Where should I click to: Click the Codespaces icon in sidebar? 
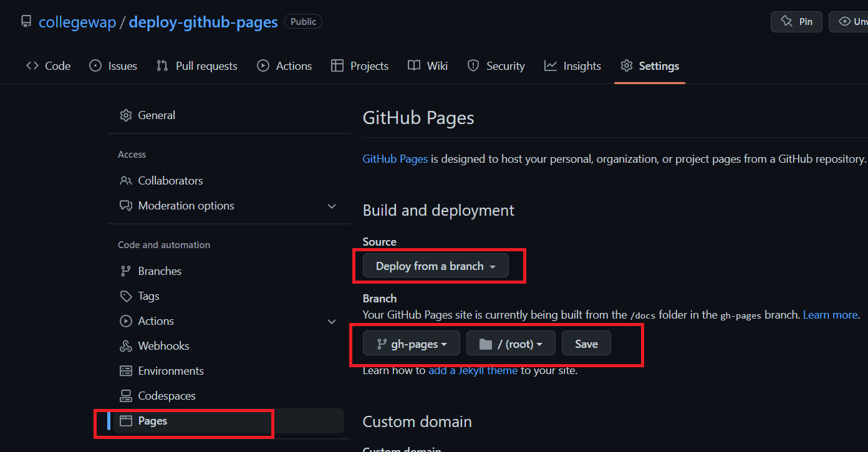click(x=126, y=396)
